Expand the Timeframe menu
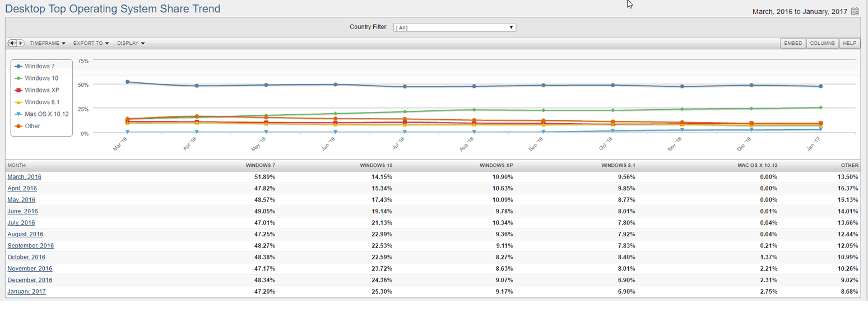Image resolution: width=868 pixels, height=309 pixels. click(48, 43)
